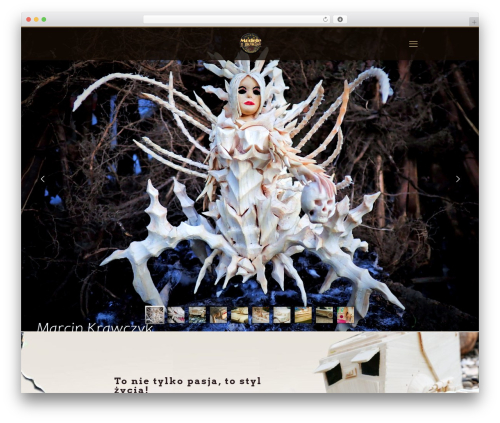Viewport: 500px width, 423px height.
Task: Go to the previous slide with left arrow
Action: click(43, 179)
